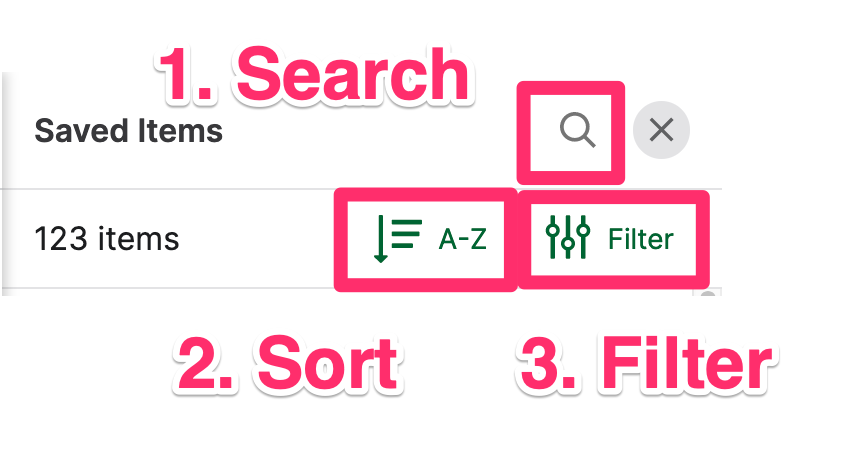The height and width of the screenshot is (466, 844).
Task: Click the three horizontal lines in sort icon
Action: click(406, 234)
